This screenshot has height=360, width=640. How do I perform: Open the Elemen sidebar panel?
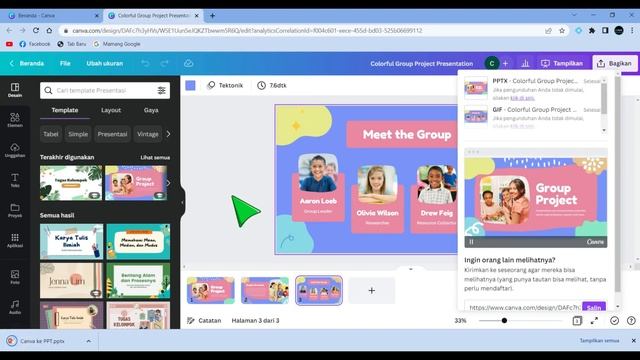(x=15, y=120)
